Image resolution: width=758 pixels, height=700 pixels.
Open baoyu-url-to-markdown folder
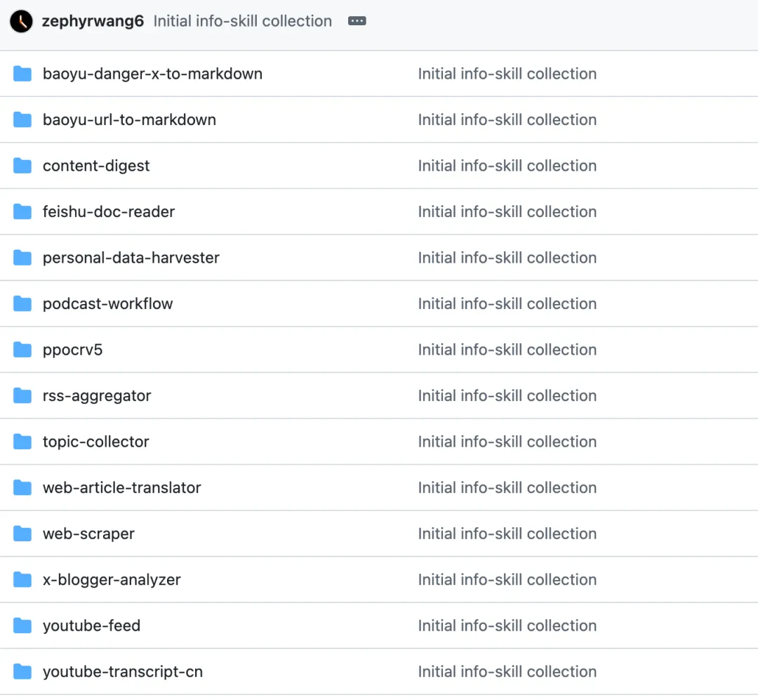click(x=129, y=120)
